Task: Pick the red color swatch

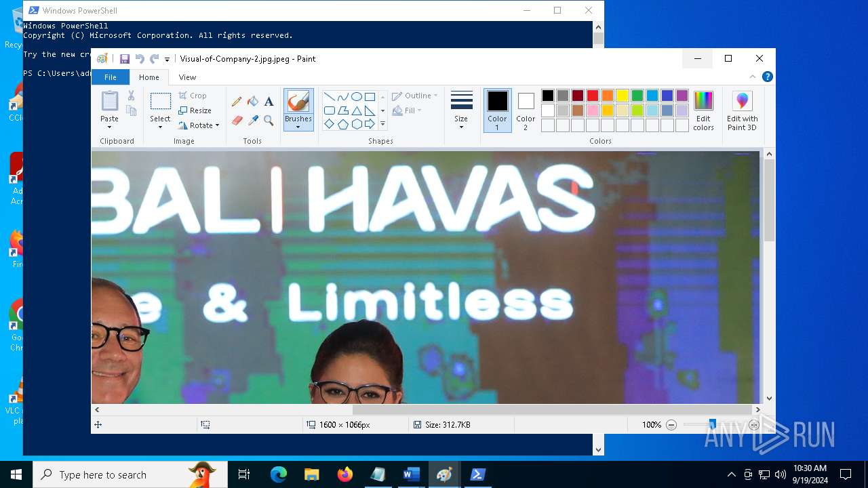Action: click(593, 96)
